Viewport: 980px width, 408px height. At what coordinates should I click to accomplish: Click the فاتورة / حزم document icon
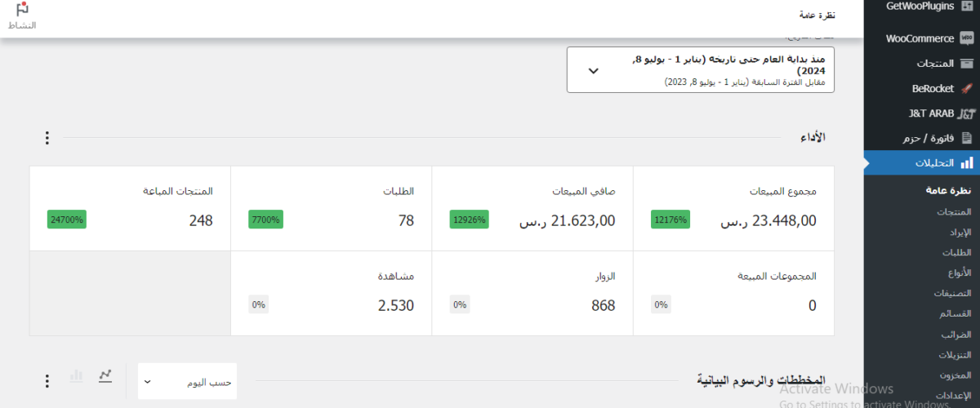coord(967,138)
